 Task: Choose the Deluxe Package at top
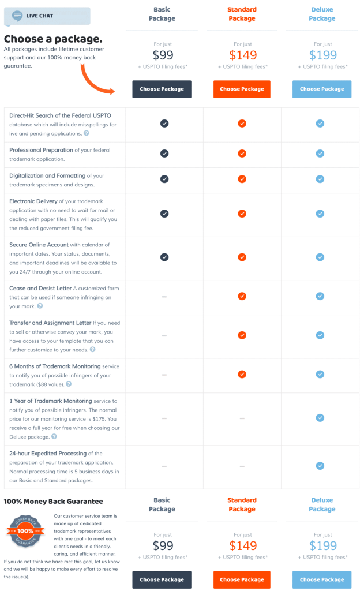[x=322, y=89]
